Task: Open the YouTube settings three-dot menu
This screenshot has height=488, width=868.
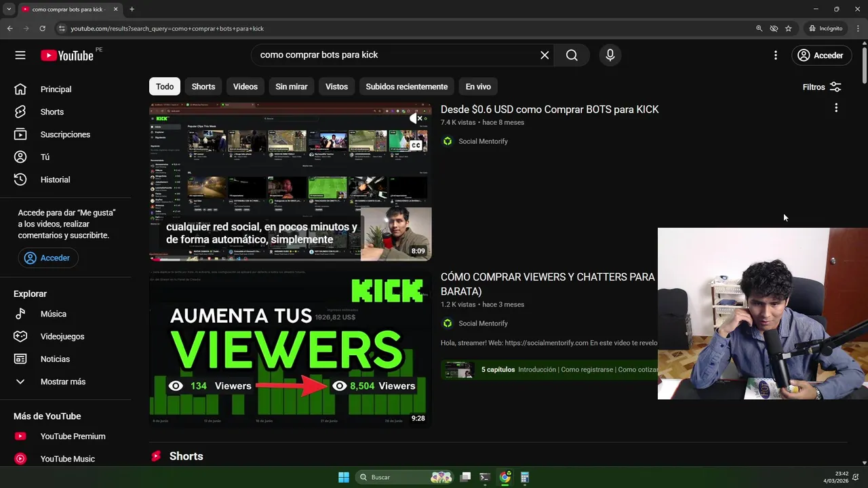Action: click(776, 56)
